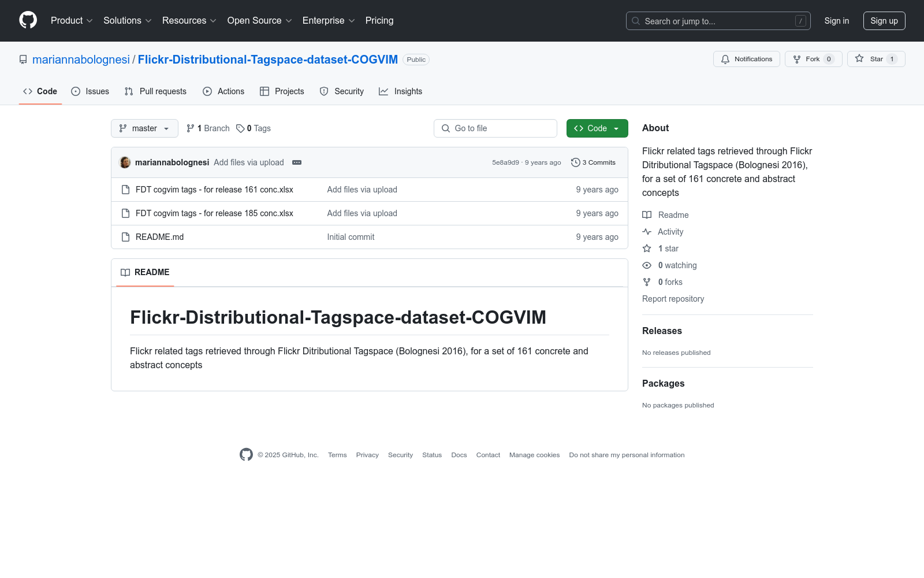
Task: View the 0 forks link
Action: [x=662, y=282]
